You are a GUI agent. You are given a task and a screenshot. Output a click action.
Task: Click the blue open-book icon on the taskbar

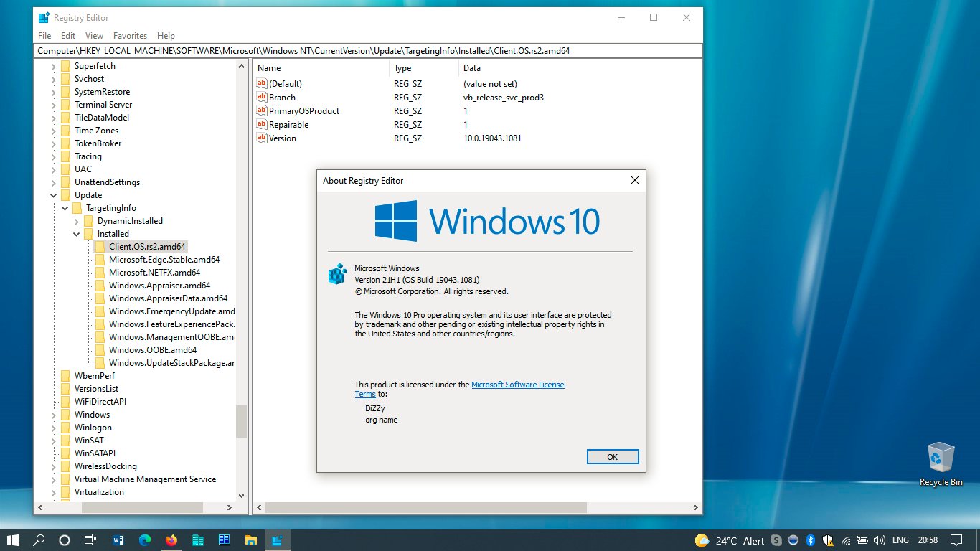[224, 540]
